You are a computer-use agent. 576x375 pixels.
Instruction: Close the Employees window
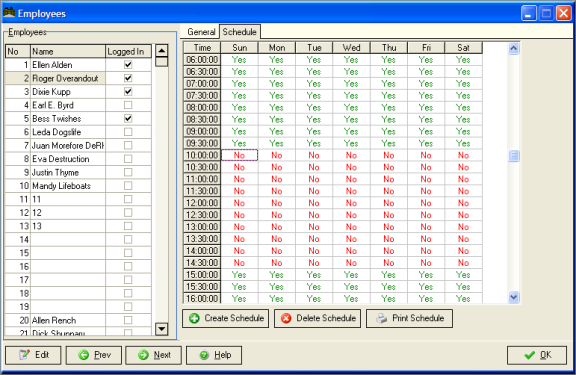coord(564,14)
